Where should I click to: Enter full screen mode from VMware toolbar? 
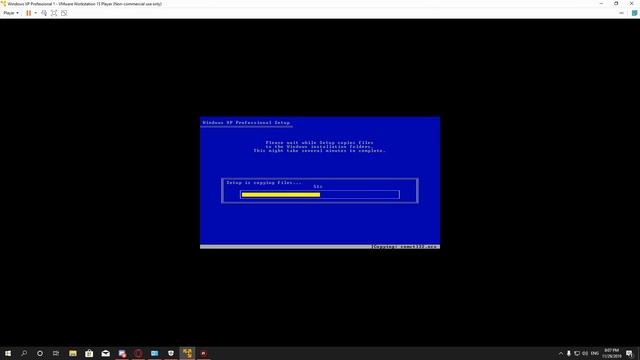coord(54,13)
